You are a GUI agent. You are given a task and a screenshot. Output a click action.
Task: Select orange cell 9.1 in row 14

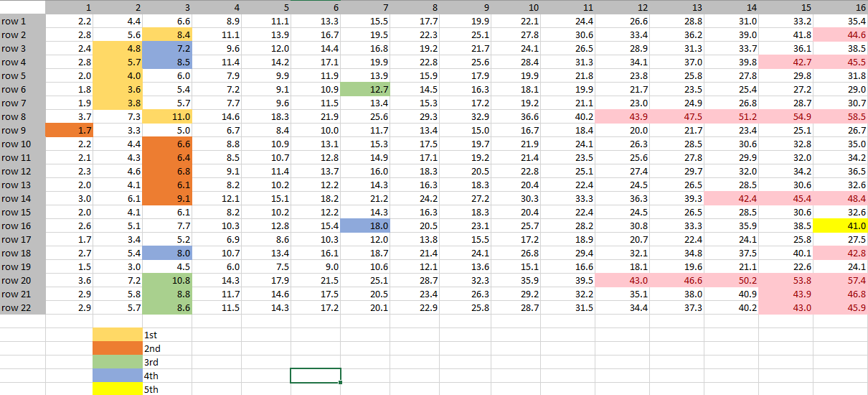coord(167,198)
